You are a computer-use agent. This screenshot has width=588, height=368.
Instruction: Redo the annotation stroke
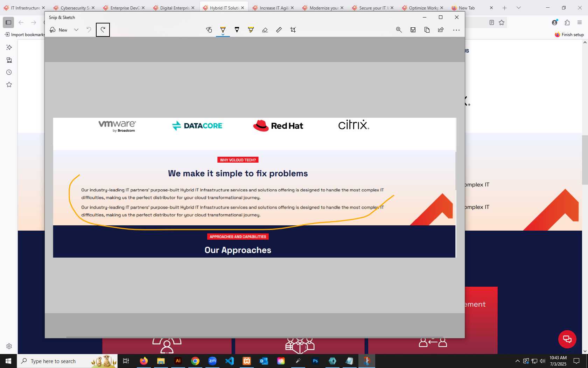click(103, 30)
